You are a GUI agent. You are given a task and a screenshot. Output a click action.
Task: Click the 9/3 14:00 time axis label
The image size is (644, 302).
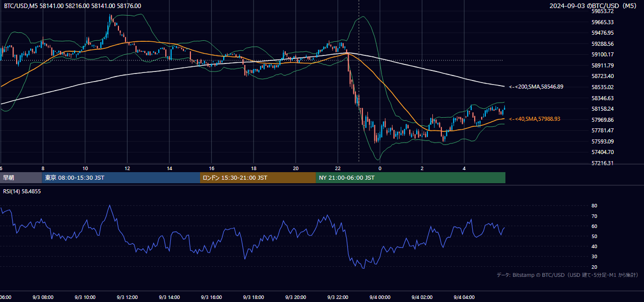[169, 297]
